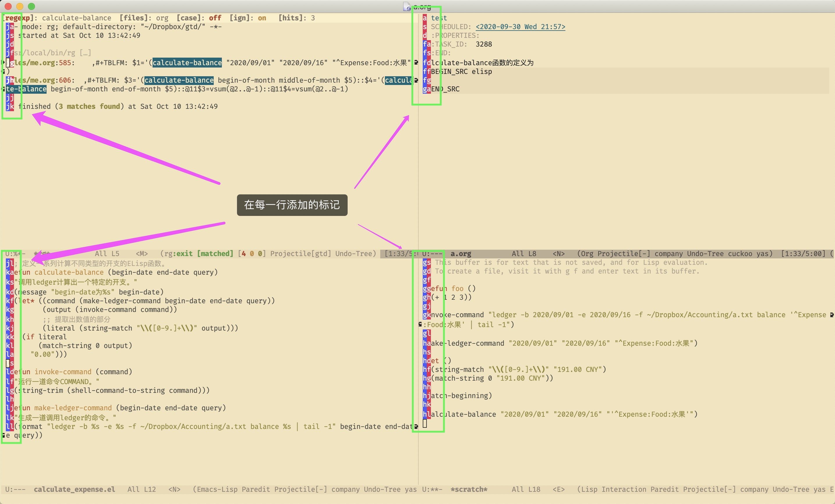
Task: Click the 'fa' marker beside TASK_ID line
Action: click(427, 44)
